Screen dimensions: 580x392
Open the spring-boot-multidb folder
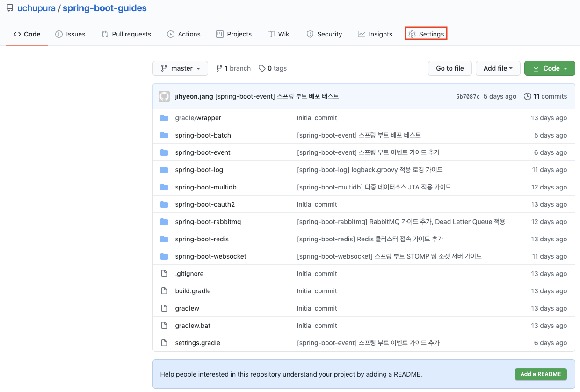tap(206, 187)
